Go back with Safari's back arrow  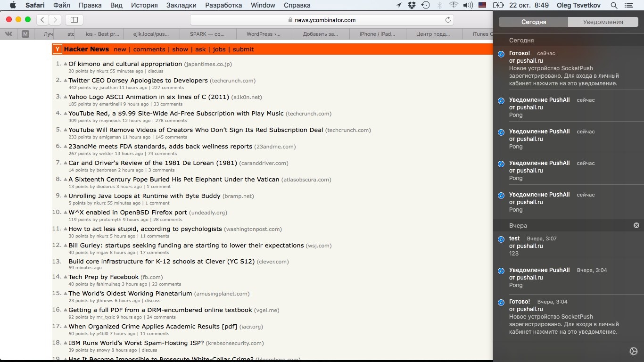pos(42,20)
